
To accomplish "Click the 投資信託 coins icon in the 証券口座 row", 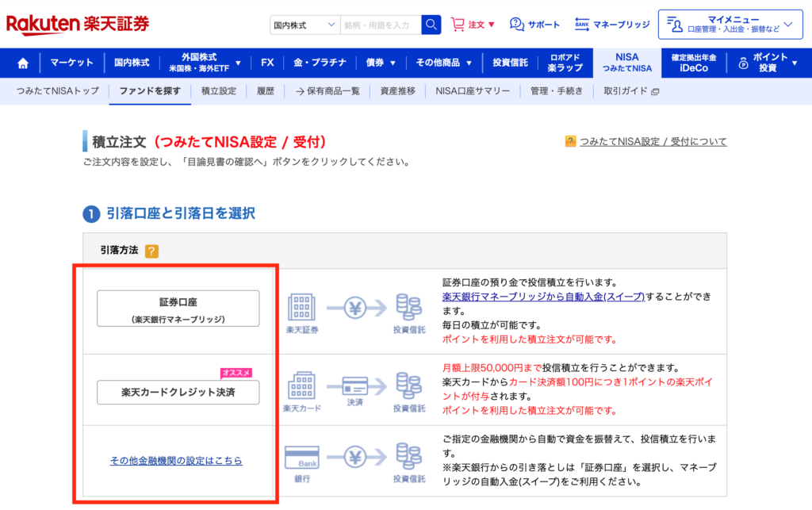I will tap(408, 307).
